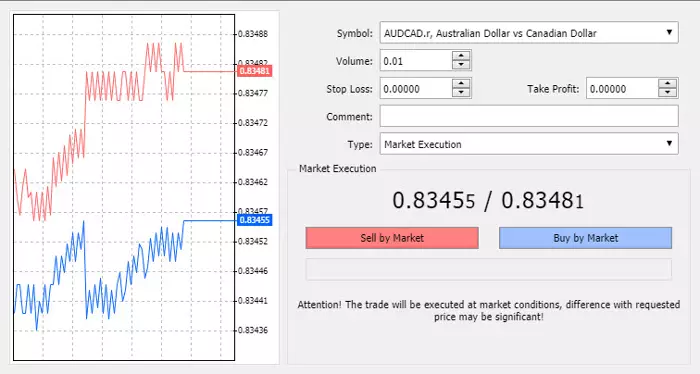Increase Volume with the up arrow
Image resolution: width=700 pixels, height=374 pixels.
point(461,56)
